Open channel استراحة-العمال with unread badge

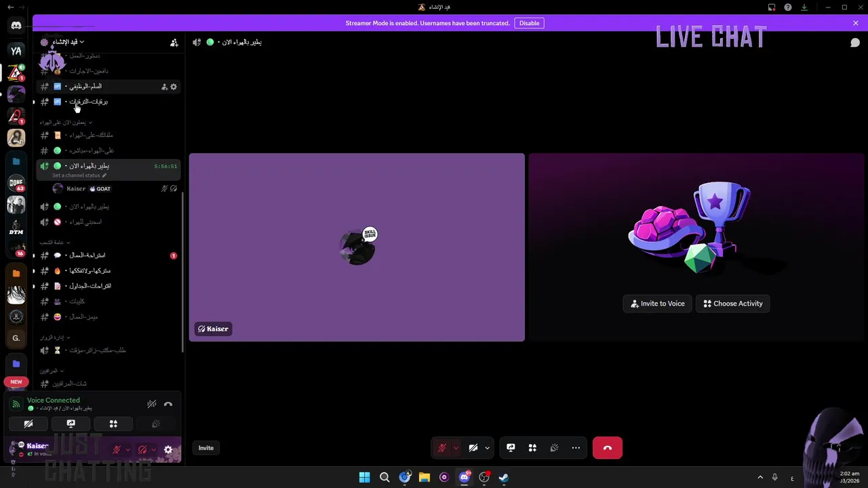click(108, 256)
